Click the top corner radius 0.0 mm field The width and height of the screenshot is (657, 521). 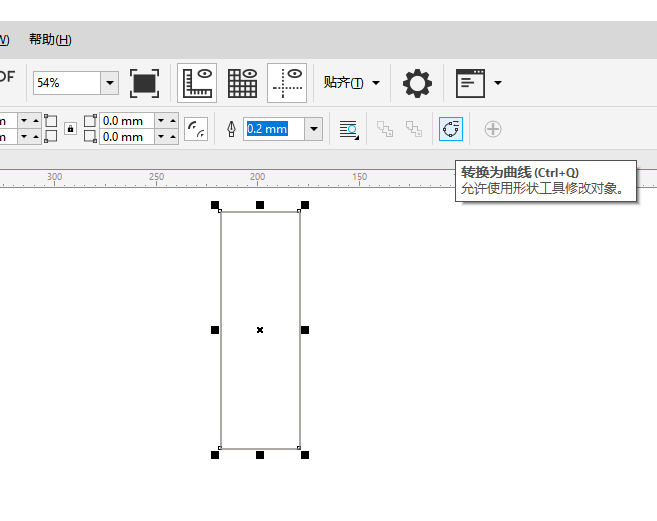coord(127,121)
